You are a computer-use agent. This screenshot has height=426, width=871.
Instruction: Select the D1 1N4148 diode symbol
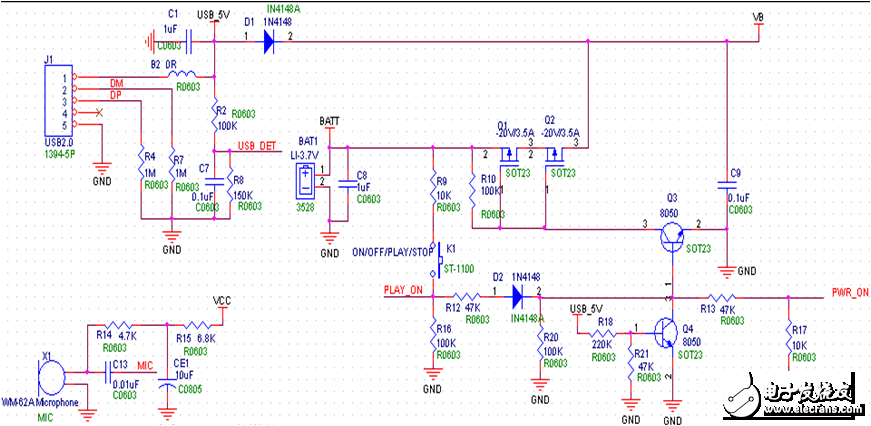(x=269, y=41)
